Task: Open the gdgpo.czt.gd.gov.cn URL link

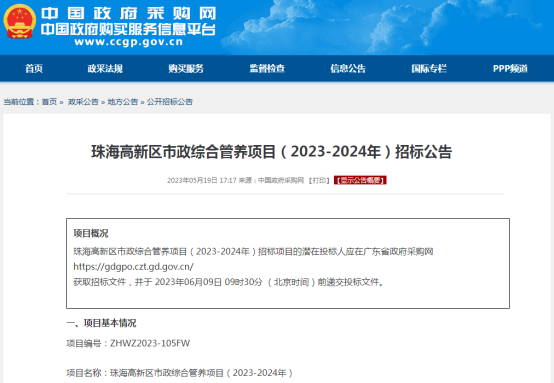Action: (x=133, y=266)
